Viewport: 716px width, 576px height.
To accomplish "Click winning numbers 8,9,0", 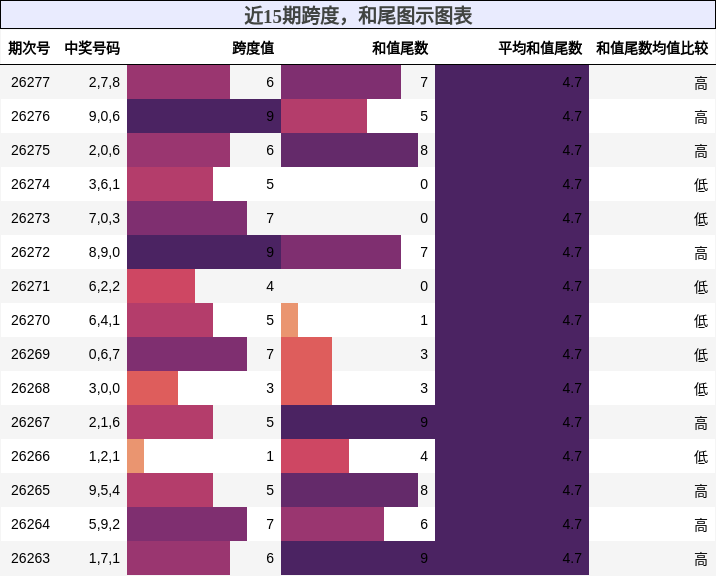I will click(104, 252).
